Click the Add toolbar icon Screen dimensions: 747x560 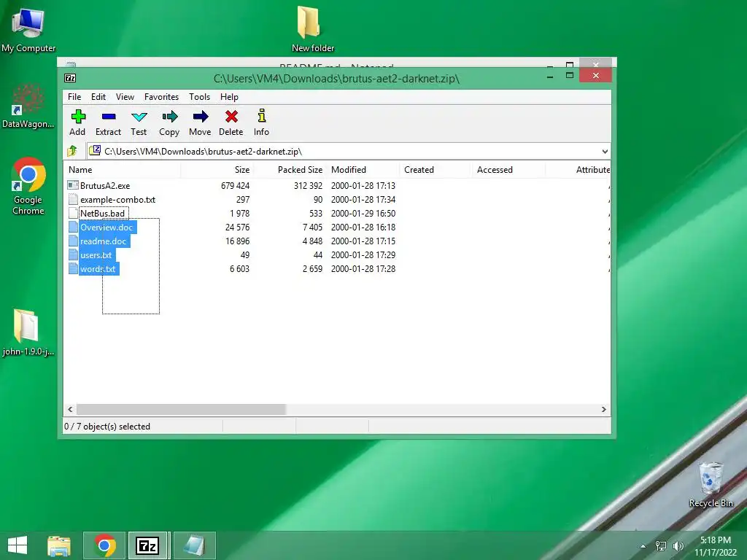(x=78, y=117)
